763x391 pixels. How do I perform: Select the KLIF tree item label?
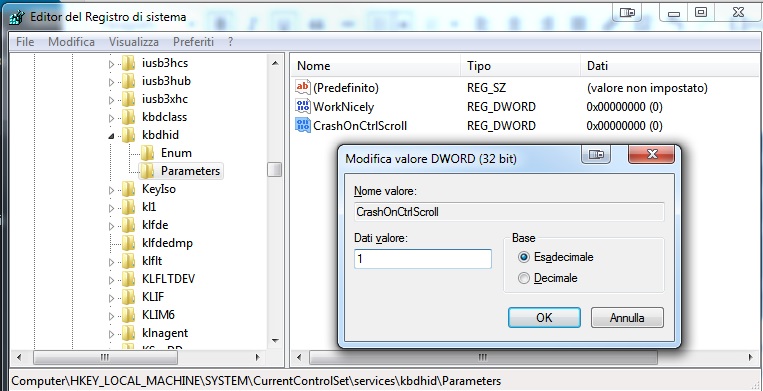click(x=153, y=297)
